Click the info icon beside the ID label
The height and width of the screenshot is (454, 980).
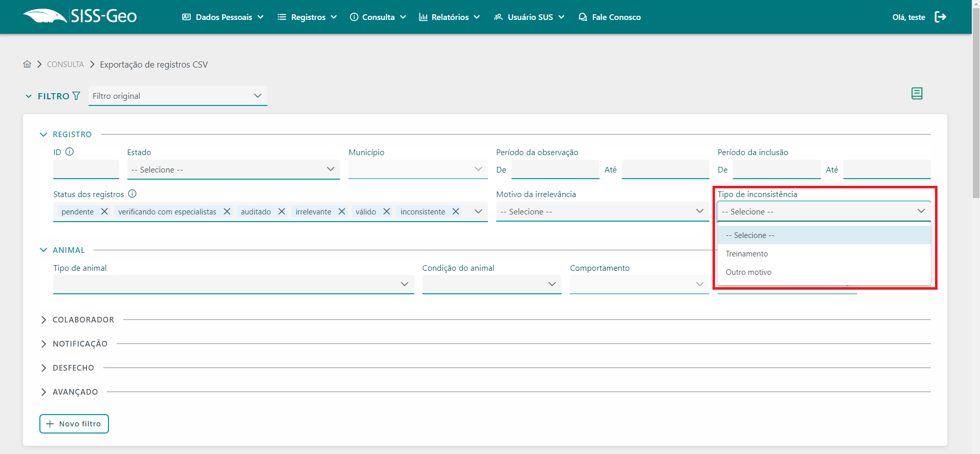coord(70,152)
